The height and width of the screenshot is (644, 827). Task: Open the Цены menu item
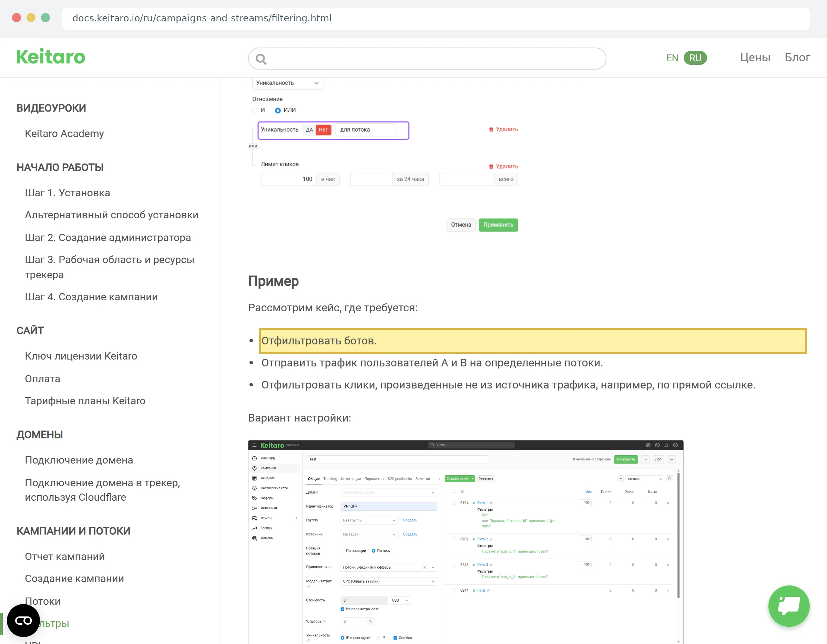pos(755,58)
